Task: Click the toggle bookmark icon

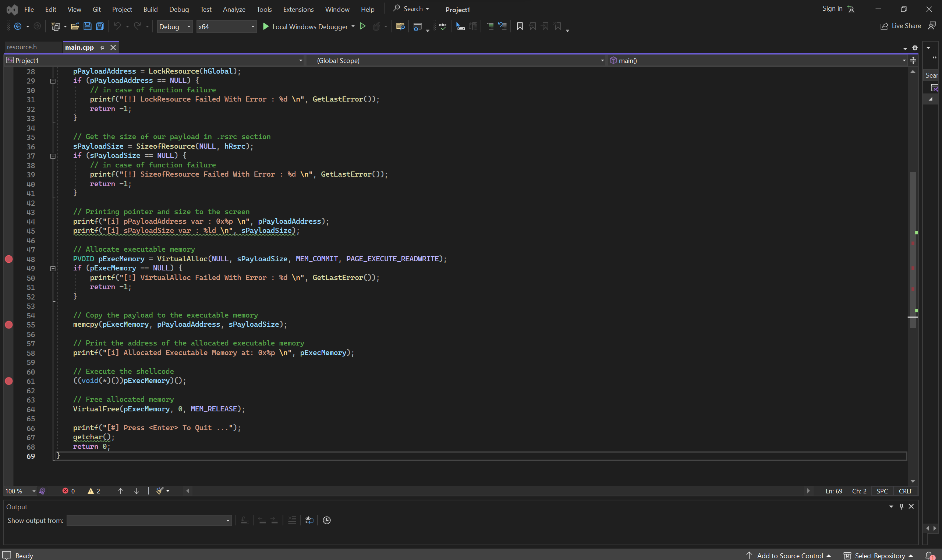Action: tap(520, 26)
